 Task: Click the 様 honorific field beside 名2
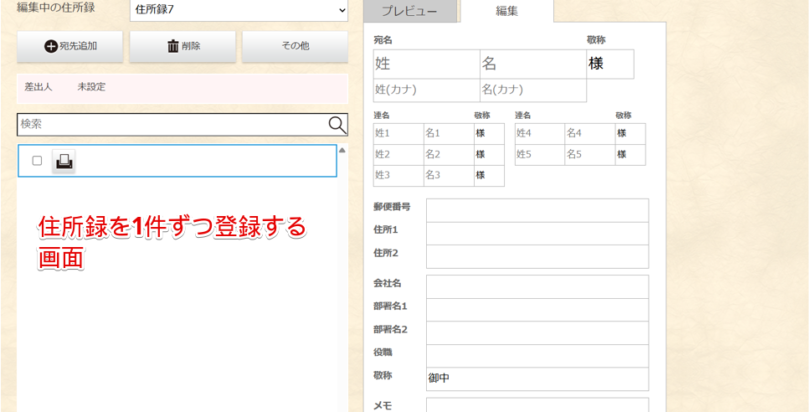[489, 155]
